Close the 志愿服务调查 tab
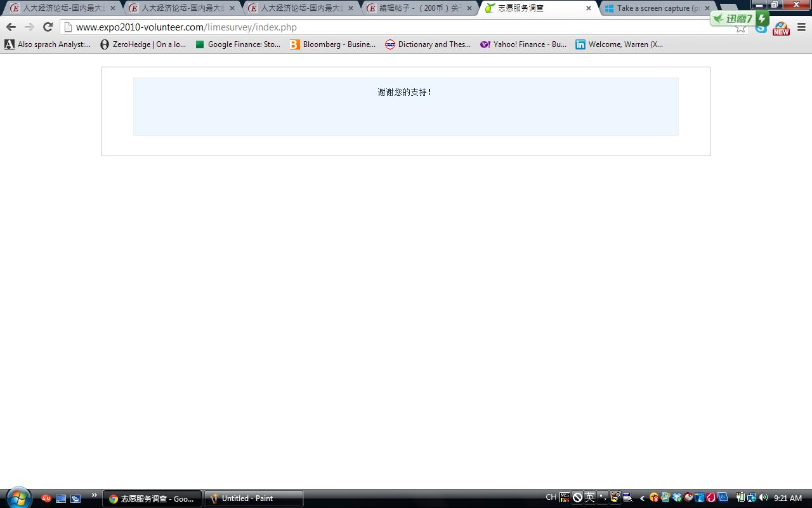The height and width of the screenshot is (508, 812). click(588, 8)
